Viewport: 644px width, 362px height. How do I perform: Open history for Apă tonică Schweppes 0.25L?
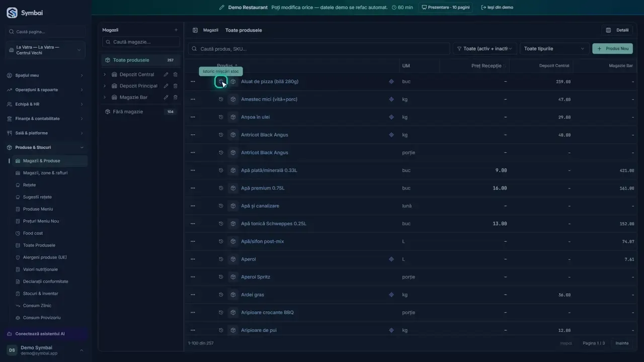(221, 224)
